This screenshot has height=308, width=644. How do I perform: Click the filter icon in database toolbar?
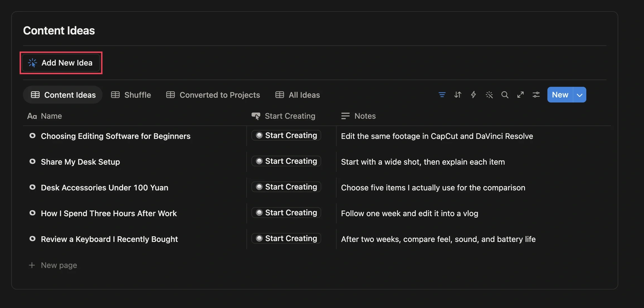click(442, 95)
